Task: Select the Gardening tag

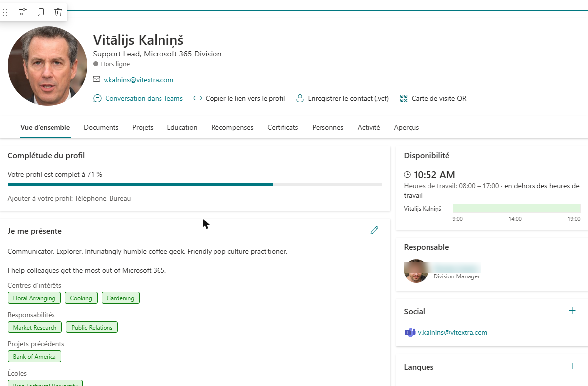Action: point(120,298)
